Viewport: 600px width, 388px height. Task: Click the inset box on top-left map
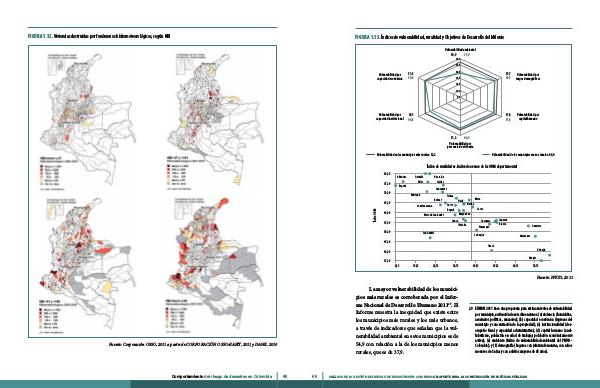pyautogui.click(x=55, y=64)
